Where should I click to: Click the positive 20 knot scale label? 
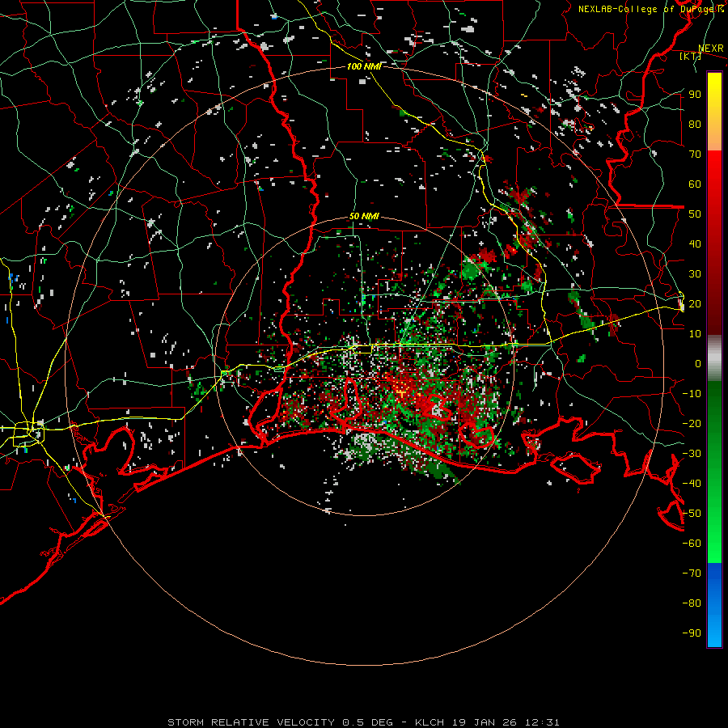tap(695, 304)
